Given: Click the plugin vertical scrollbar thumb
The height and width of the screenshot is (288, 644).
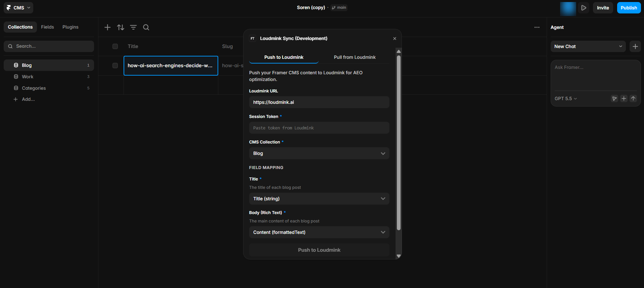Looking at the screenshot, I should (x=399, y=143).
